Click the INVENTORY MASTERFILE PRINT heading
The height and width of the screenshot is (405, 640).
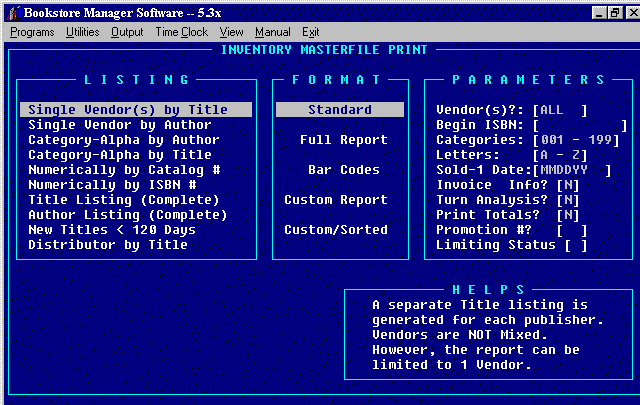(x=324, y=50)
